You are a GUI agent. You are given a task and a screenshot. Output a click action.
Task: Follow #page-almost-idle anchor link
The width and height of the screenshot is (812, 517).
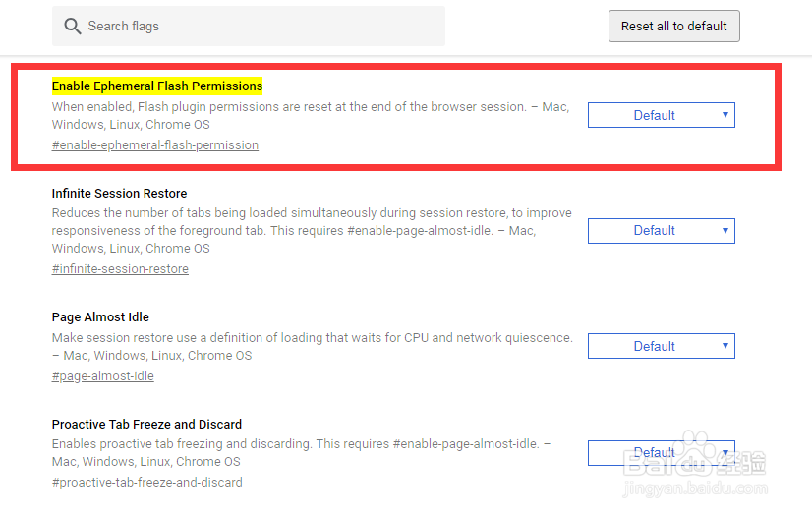click(103, 376)
